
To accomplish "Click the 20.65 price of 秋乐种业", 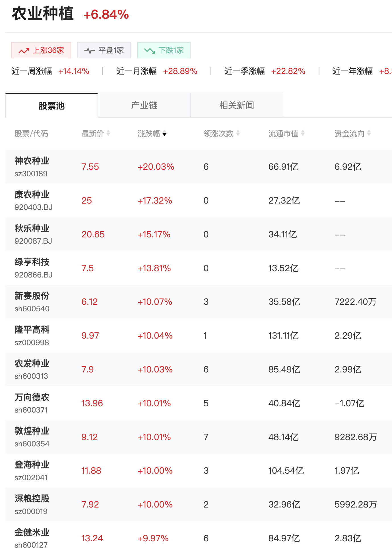I will click(93, 234).
